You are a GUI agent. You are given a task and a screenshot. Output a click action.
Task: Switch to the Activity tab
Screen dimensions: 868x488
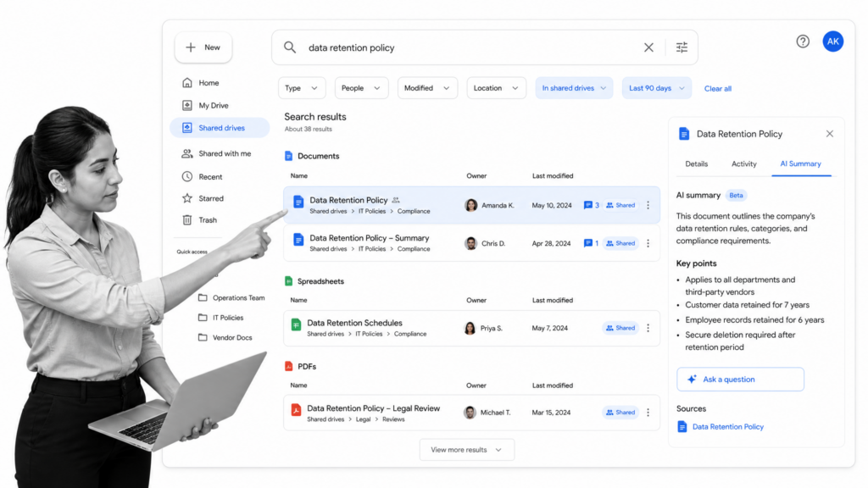[x=744, y=164]
